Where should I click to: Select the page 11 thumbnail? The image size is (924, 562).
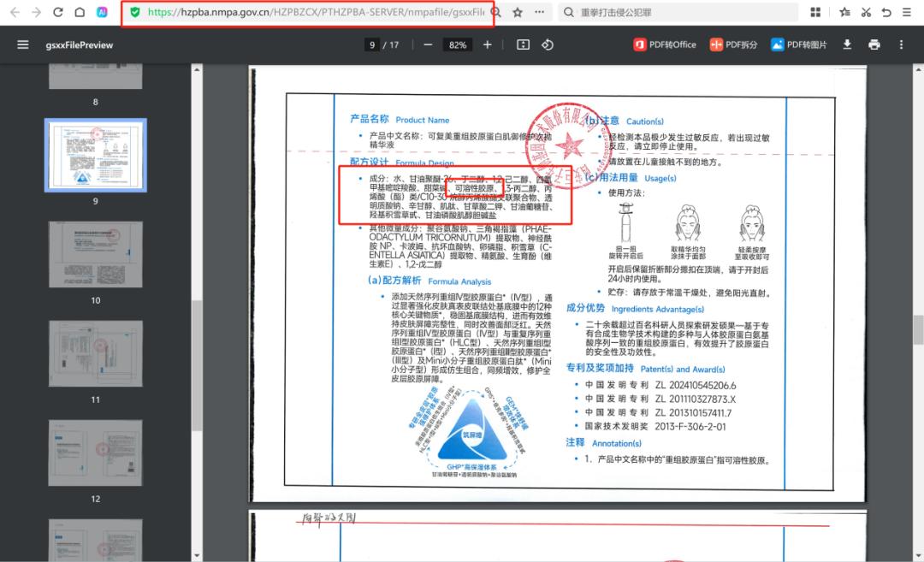pos(95,353)
